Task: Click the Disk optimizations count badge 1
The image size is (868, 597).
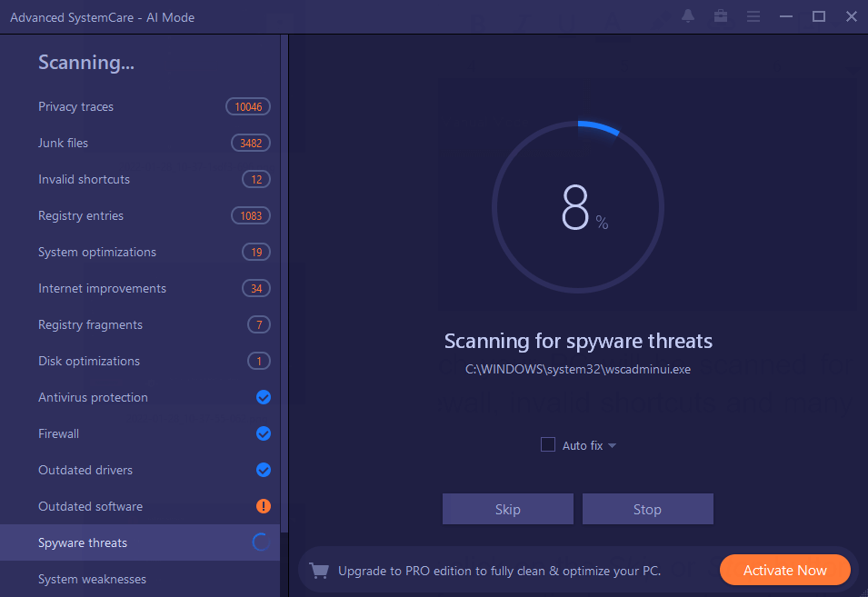Action: [259, 361]
